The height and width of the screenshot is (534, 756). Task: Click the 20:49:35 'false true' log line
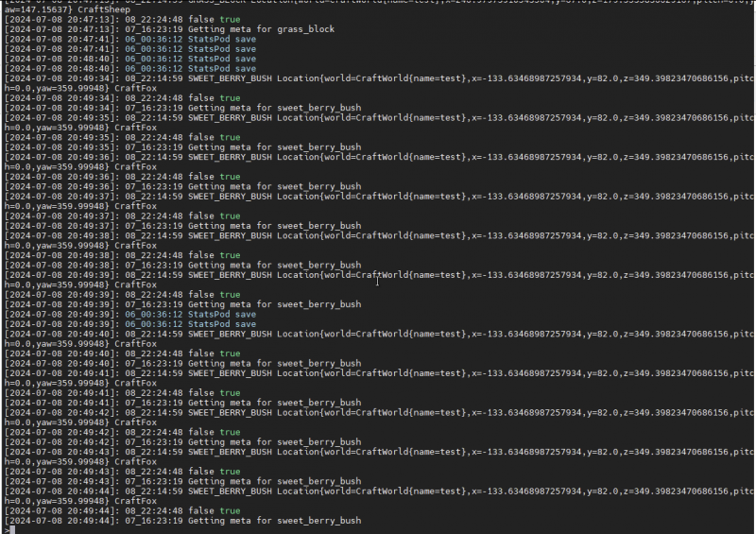coord(123,137)
